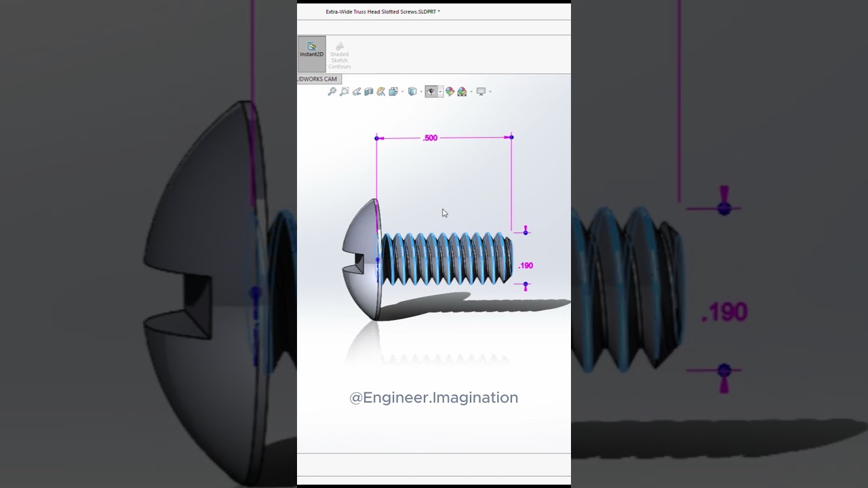Expand the View Orientation dropdown arrow
The image size is (868, 488).
click(x=402, y=91)
